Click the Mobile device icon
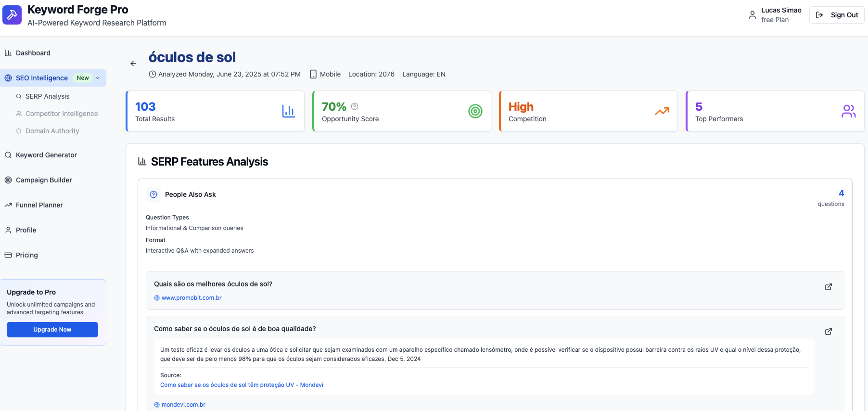Viewport: 868px width, 411px height. (313, 74)
